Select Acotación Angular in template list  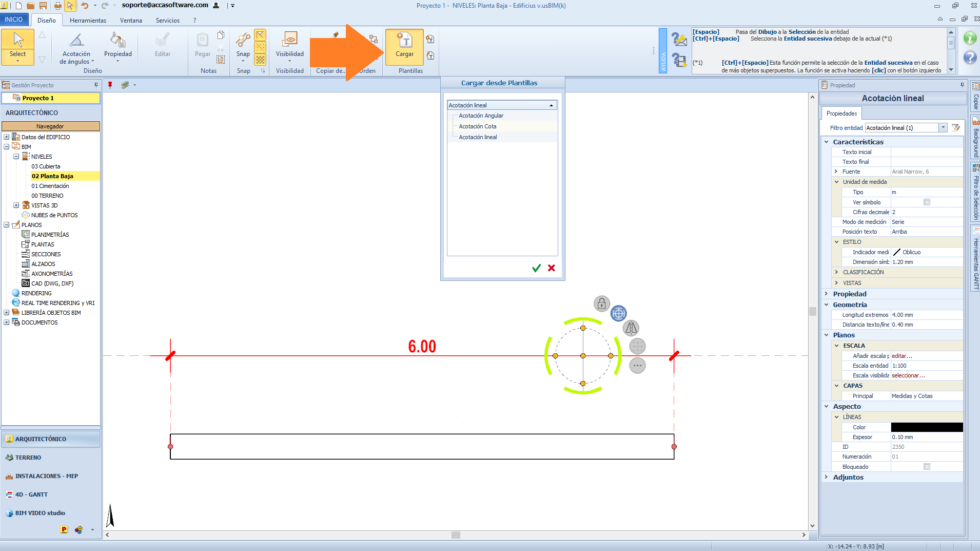[481, 116]
